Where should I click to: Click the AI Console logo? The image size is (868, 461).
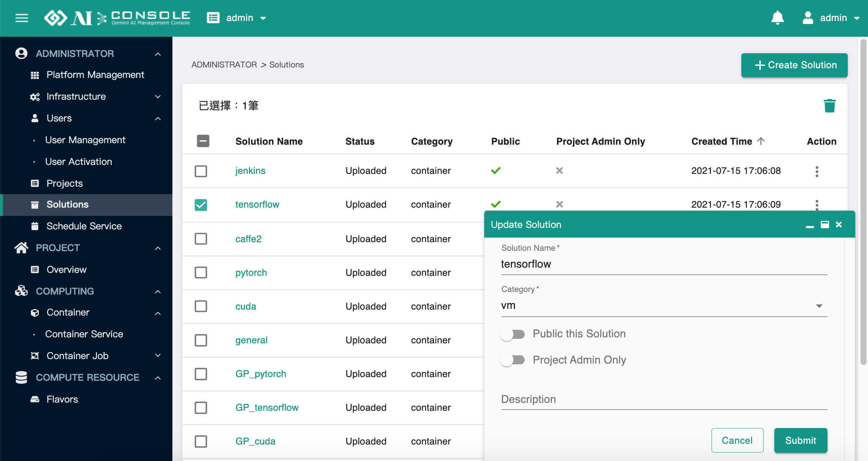[117, 18]
